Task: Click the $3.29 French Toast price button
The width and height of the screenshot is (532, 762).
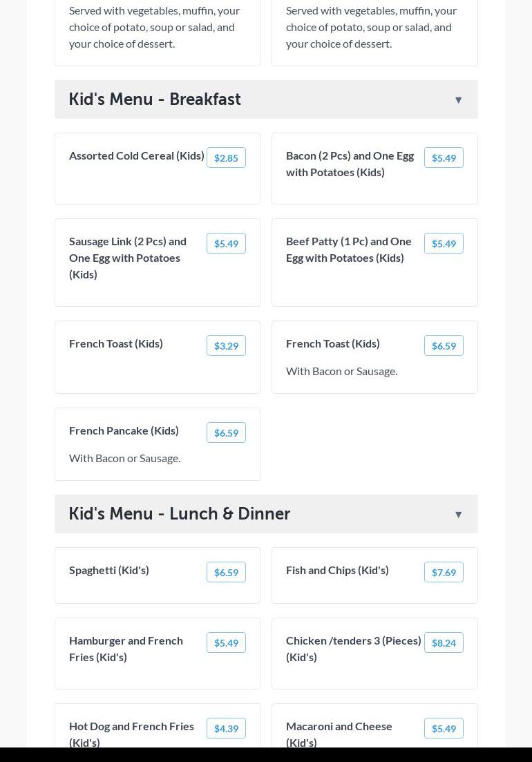Action: pos(226,346)
